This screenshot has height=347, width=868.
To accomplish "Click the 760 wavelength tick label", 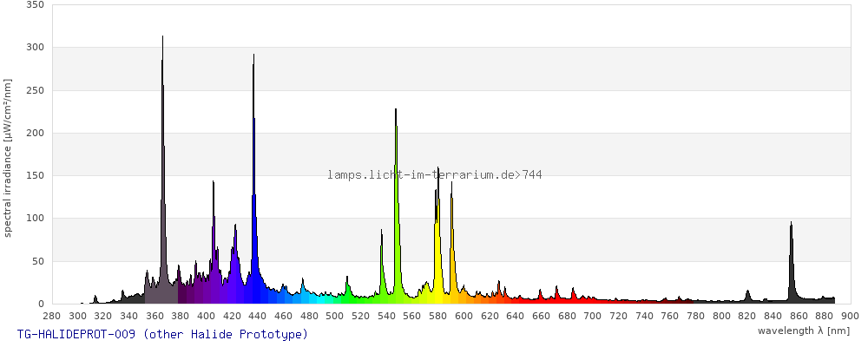I will pyautogui.click(x=670, y=316).
